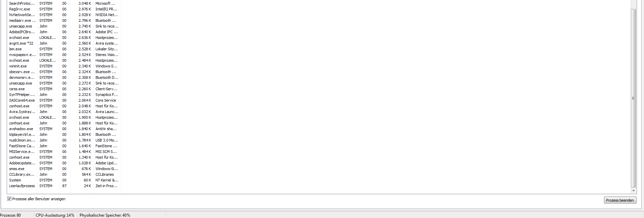This screenshot has width=644, height=218.
Task: Select the SearchProtoc process row
Action: coord(64,3)
